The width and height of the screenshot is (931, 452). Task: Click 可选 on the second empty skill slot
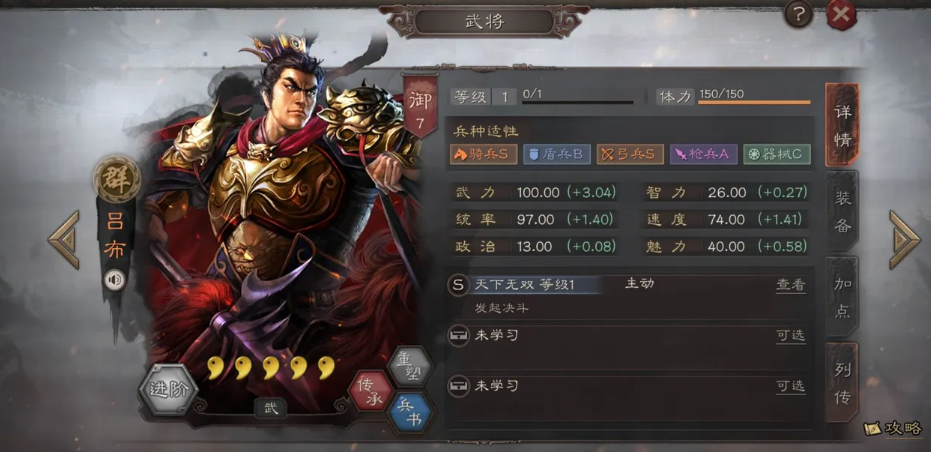tap(790, 386)
